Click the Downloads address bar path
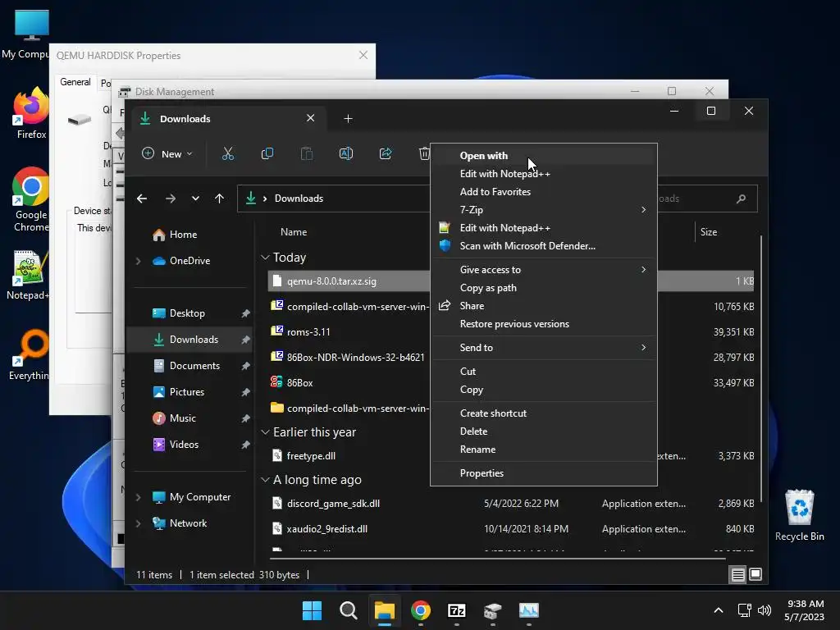The width and height of the screenshot is (840, 630). click(299, 199)
